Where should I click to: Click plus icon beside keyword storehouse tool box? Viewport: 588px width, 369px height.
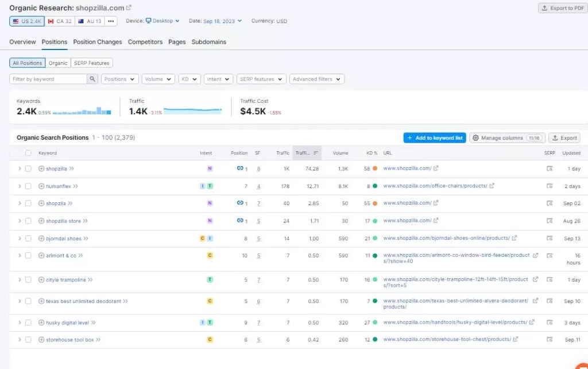point(41,340)
